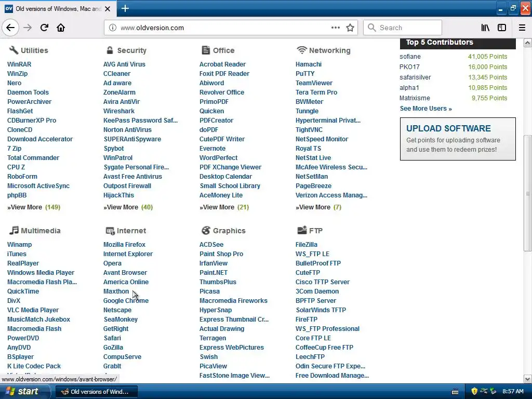Open page actions three-dot menu

[x=335, y=28]
